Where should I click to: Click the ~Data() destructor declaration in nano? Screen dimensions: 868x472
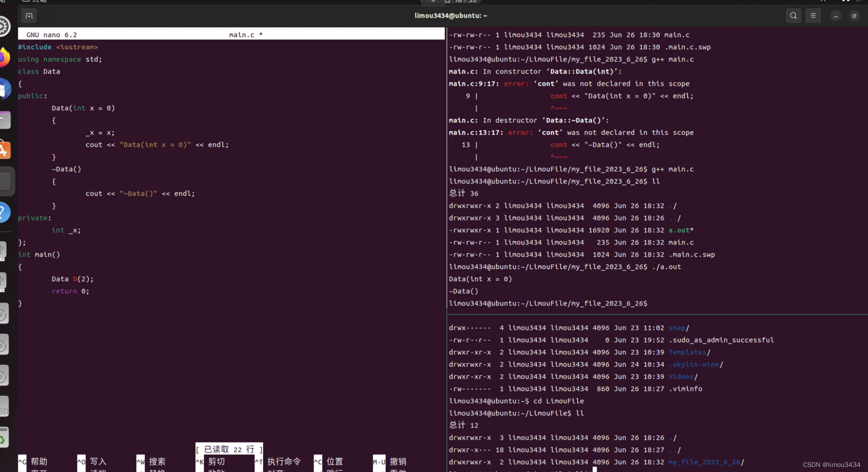[x=66, y=169]
